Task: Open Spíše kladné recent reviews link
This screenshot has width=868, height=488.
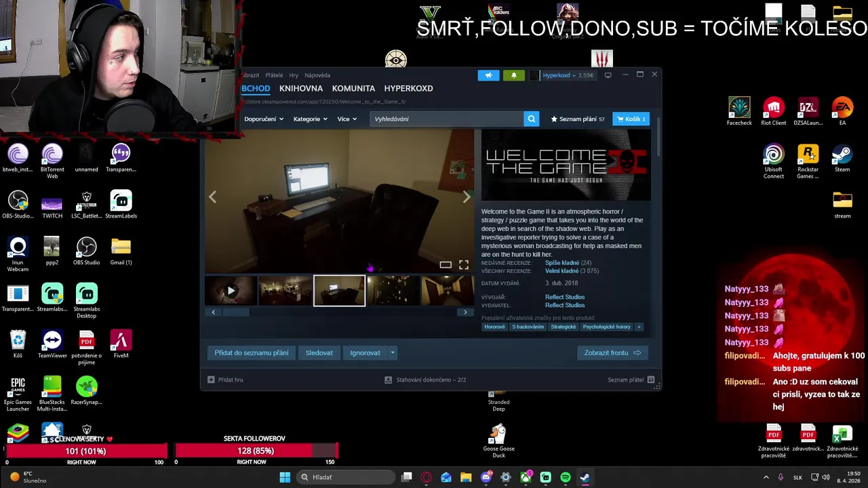Action: [x=561, y=263]
